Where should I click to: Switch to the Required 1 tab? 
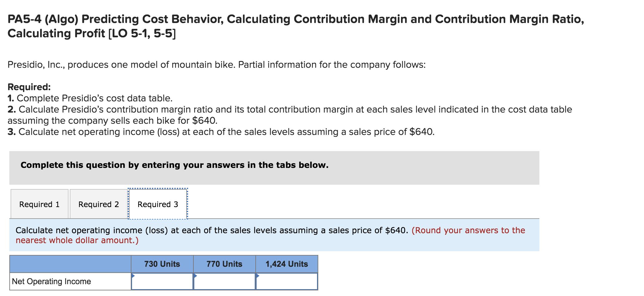click(39, 204)
